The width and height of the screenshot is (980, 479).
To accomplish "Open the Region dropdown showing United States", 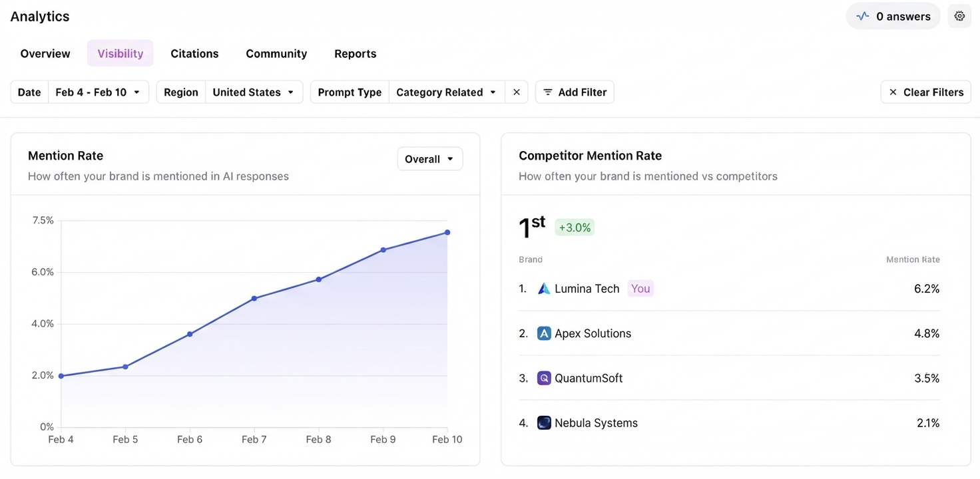I will [x=254, y=92].
